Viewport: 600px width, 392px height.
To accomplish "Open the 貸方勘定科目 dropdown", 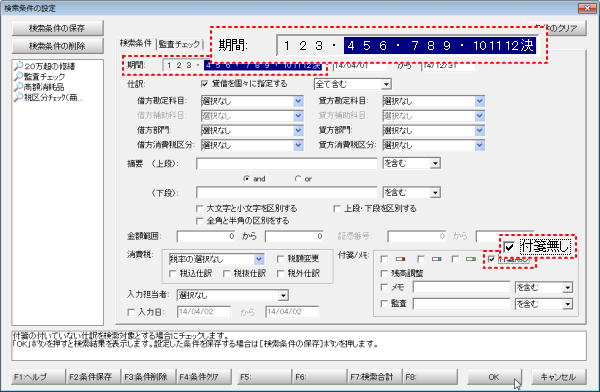I will [x=480, y=101].
